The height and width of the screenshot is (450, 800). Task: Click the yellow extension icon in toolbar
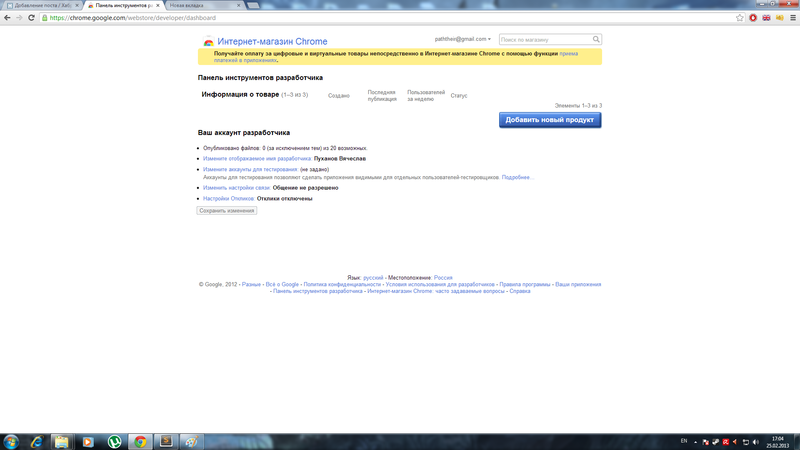[780, 18]
